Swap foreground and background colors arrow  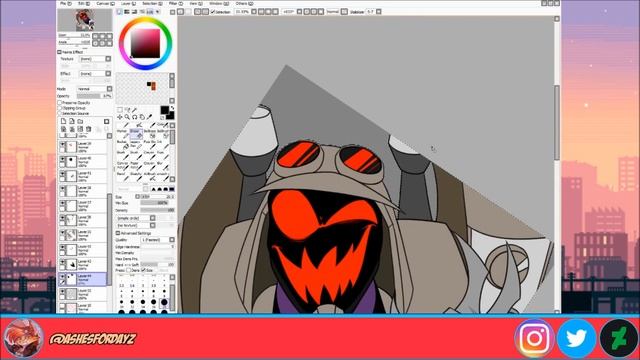[x=172, y=108]
